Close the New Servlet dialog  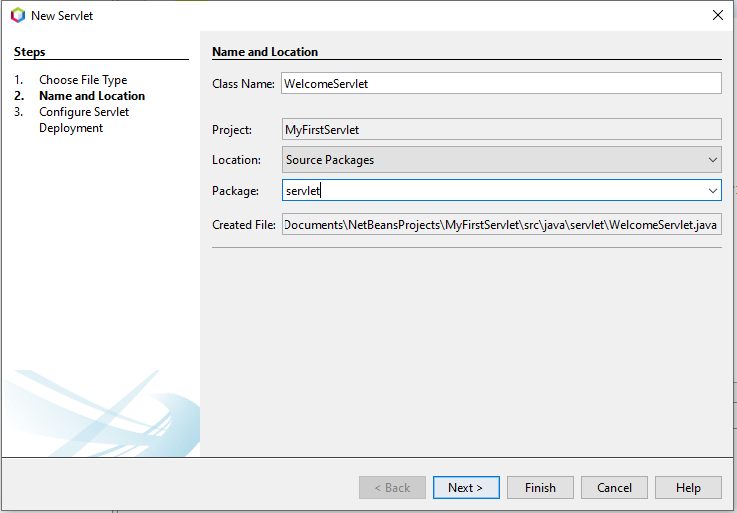point(717,16)
